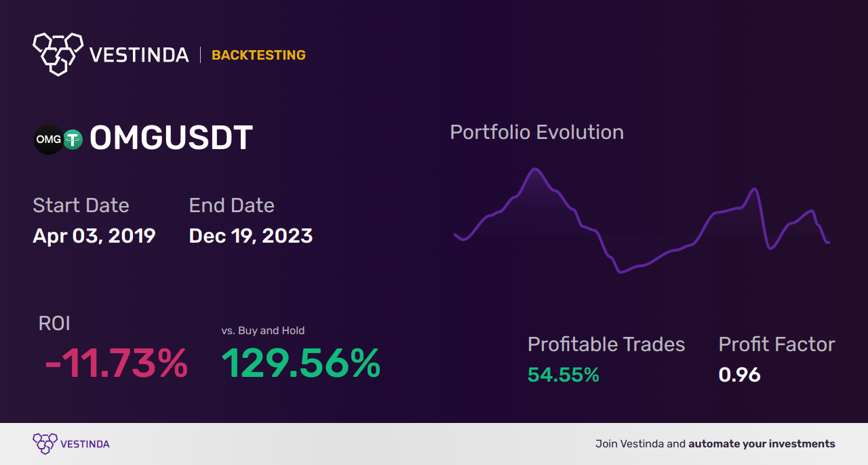Click the 54.55% profitable trades value
Viewport: 868px width, 465px height.
point(564,375)
